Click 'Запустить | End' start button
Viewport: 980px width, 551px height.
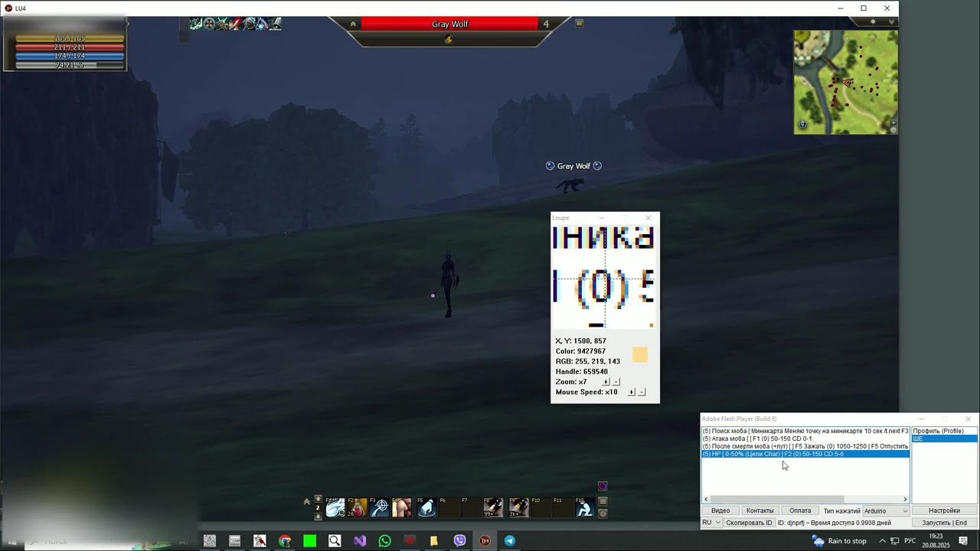pos(944,523)
